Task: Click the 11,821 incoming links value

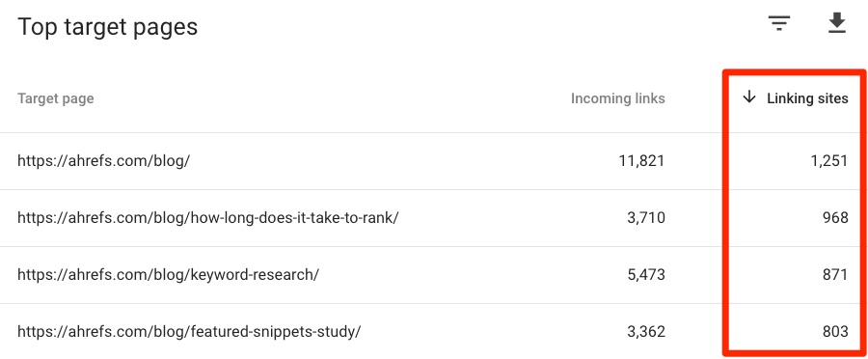Action: [641, 161]
